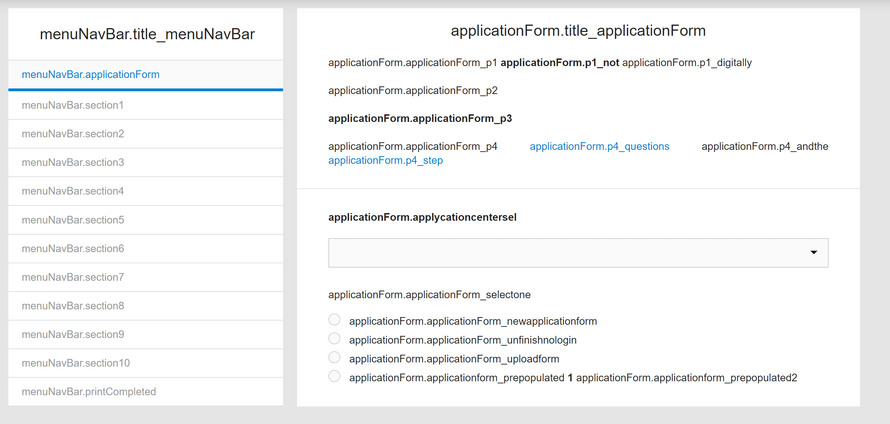Image resolution: width=890 pixels, height=424 pixels.
Task: Go to menuNavBar.section2
Action: (x=145, y=134)
